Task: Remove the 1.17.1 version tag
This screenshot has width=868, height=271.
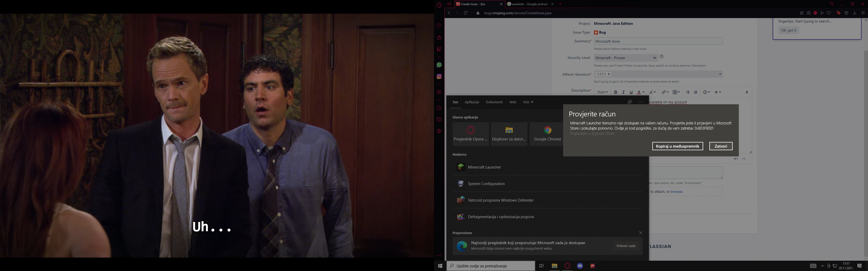Action: click(x=609, y=74)
